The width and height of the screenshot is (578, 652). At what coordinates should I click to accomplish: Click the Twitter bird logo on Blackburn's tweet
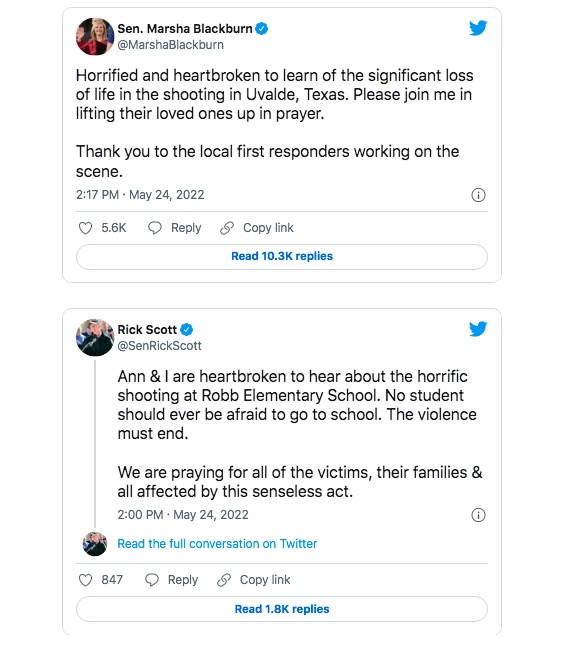pos(478,28)
